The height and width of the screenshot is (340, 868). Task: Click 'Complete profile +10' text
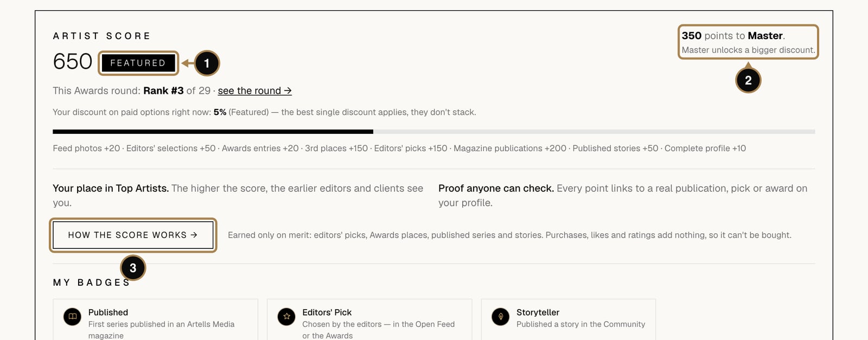click(705, 148)
